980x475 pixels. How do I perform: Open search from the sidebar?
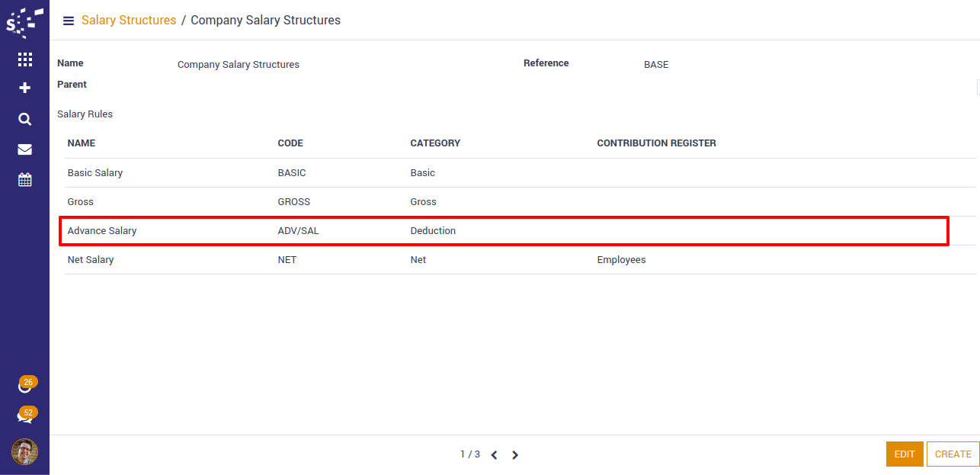point(24,119)
